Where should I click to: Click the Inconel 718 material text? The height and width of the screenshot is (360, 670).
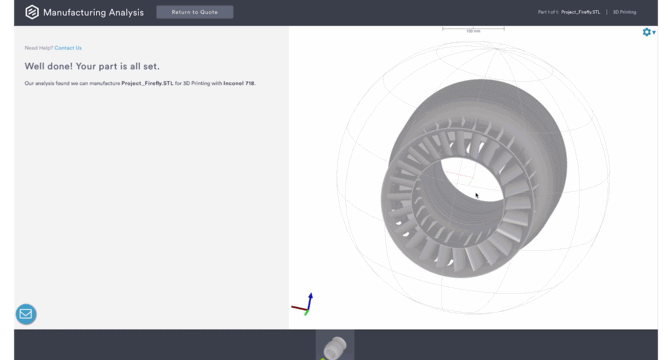239,83
